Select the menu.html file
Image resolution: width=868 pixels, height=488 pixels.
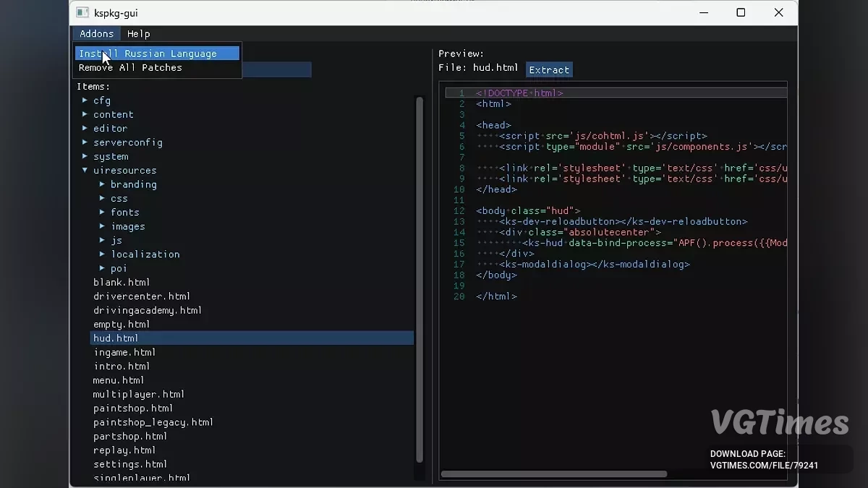coord(119,380)
